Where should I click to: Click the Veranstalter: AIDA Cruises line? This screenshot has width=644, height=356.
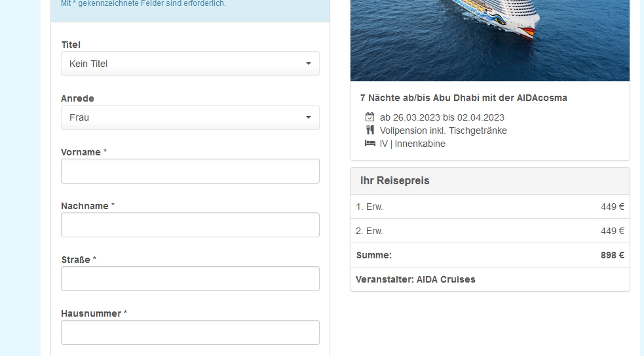[415, 279]
